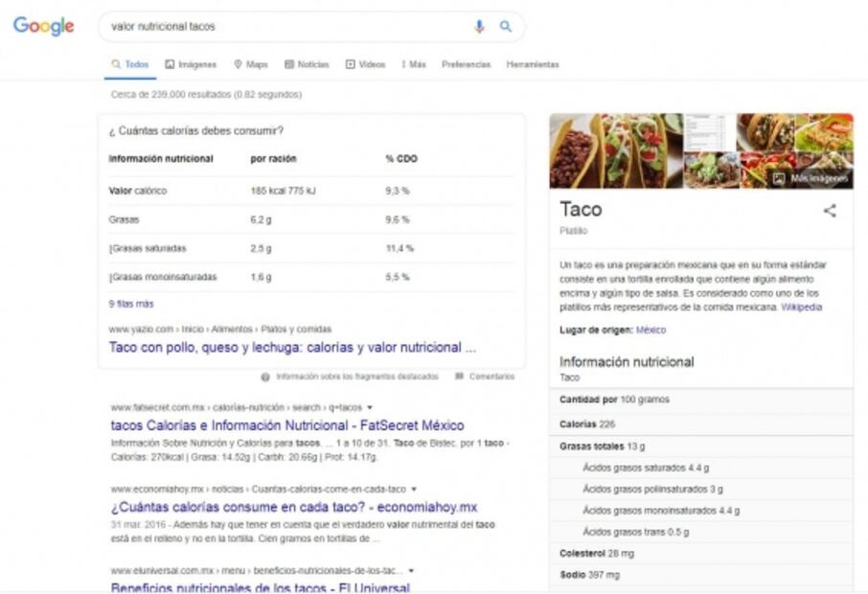
Task: Click the Taco title in knowledge panel
Action: tap(581, 209)
